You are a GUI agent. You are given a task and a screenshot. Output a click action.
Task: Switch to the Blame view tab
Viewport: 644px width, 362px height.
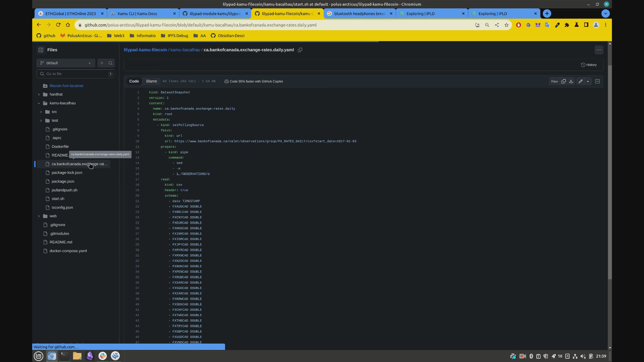(x=151, y=81)
